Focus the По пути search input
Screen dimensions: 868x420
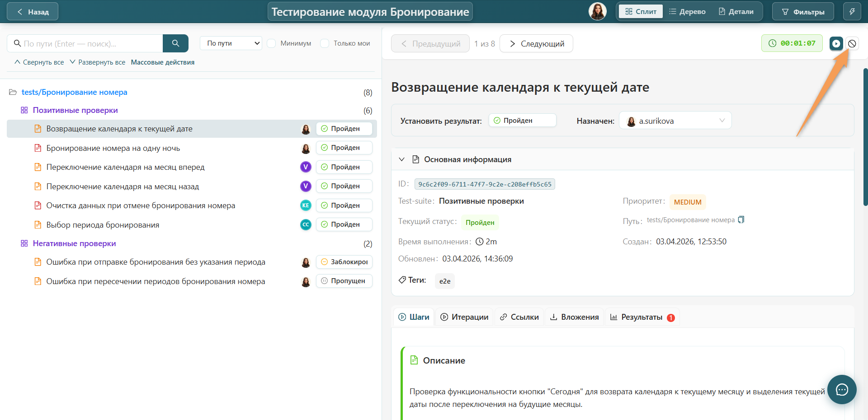click(85, 43)
